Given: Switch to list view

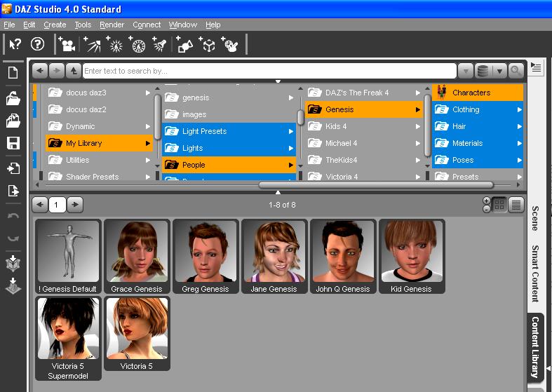Looking at the screenshot, I should click(x=516, y=205).
